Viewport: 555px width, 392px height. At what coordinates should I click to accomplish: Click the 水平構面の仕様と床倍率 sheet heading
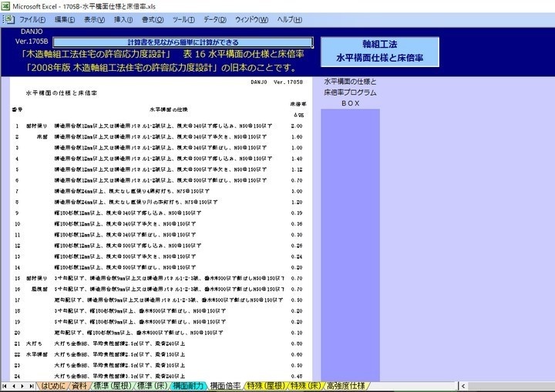pos(62,93)
